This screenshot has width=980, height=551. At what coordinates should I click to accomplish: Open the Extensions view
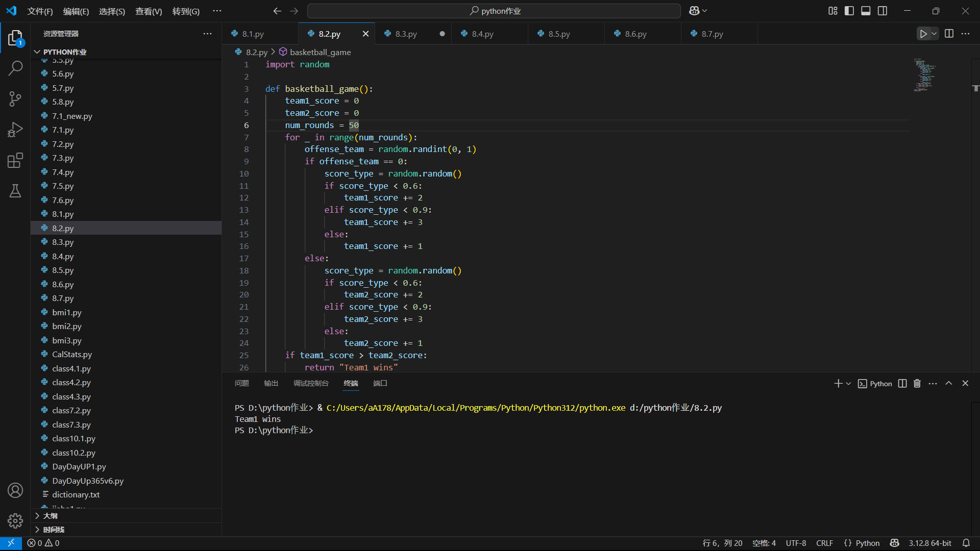15,160
